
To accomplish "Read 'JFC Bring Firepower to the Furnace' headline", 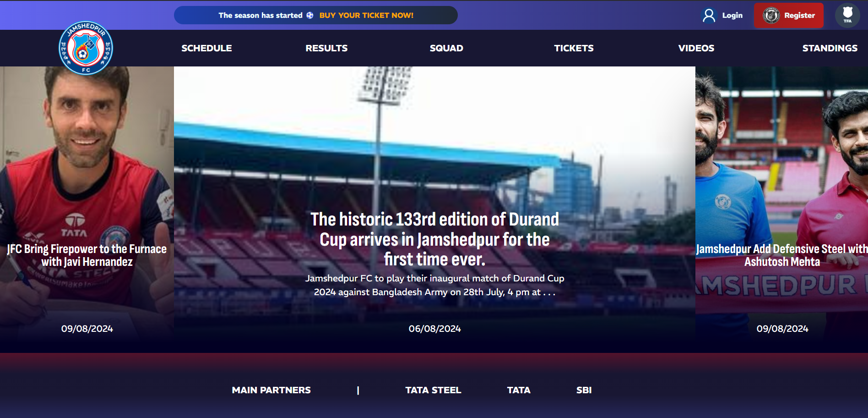I will 87,255.
